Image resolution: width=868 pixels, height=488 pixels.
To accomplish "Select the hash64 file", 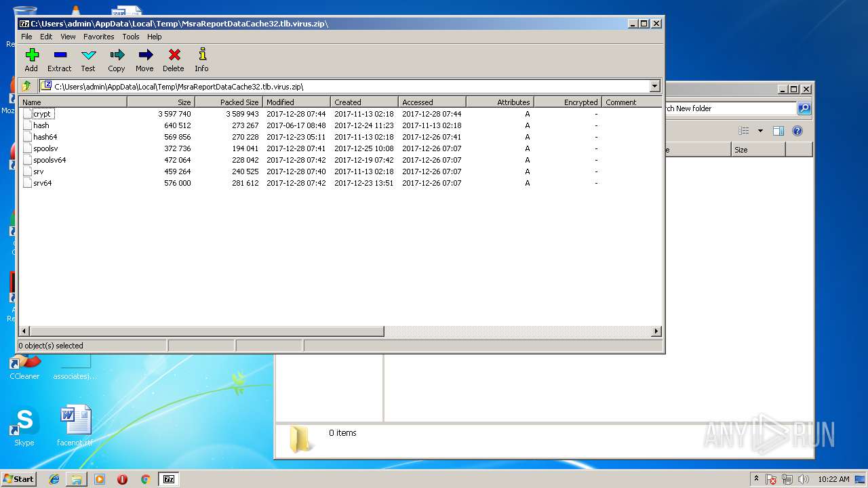I will [45, 137].
